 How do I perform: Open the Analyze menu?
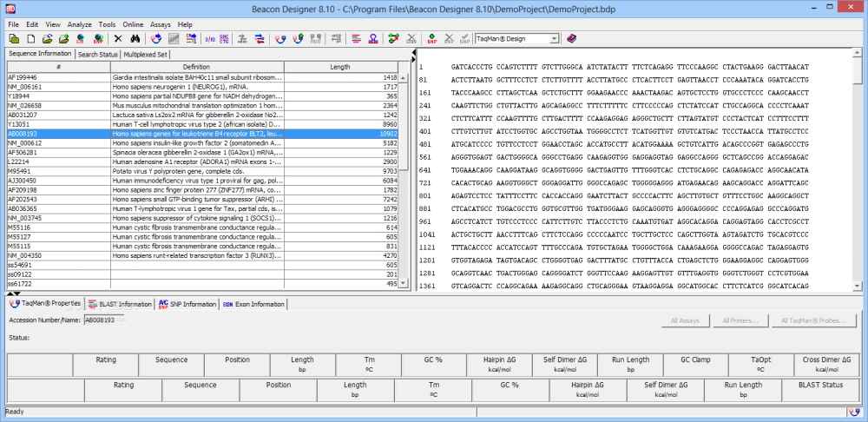(80, 24)
